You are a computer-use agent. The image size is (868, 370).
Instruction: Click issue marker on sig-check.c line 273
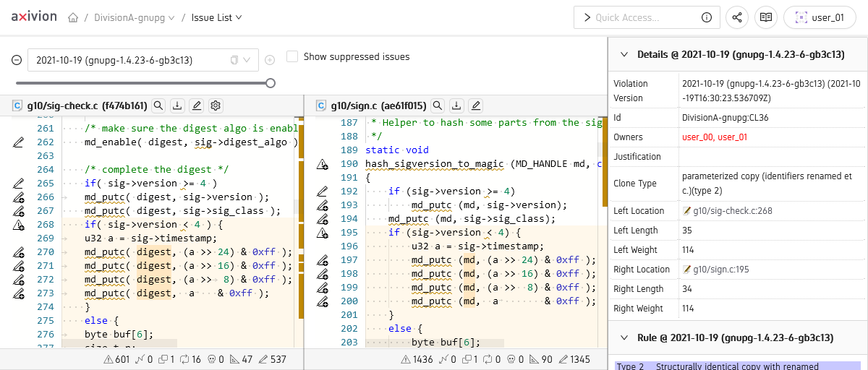(18, 293)
